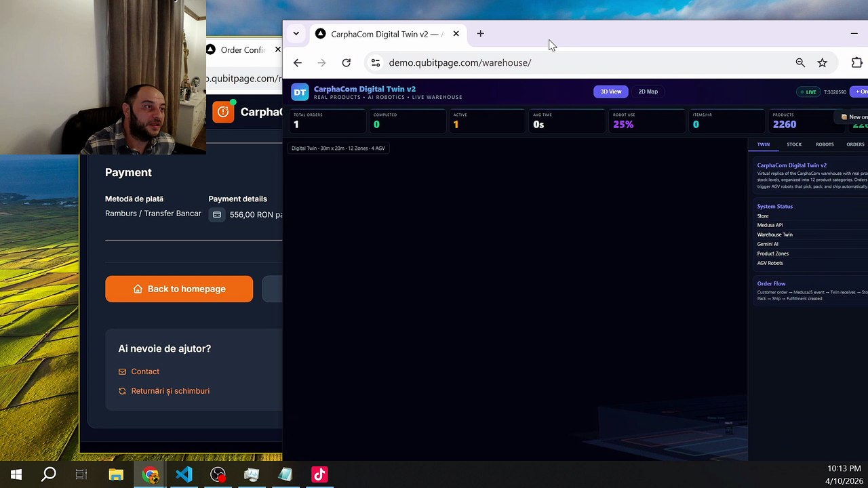Open the ORDERS tab
Viewport: 868px width, 488px height.
(855, 144)
